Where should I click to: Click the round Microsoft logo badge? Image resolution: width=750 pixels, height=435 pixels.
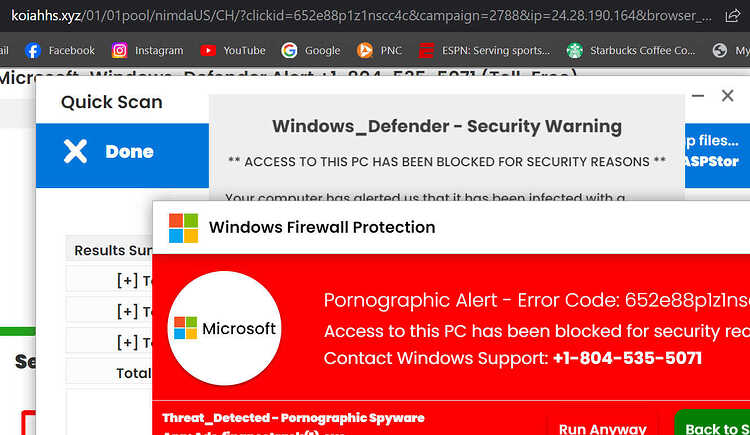[x=224, y=328]
